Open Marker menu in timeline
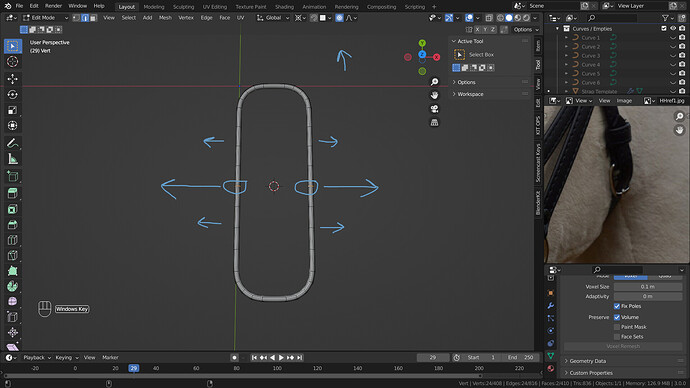Screen dimensions: 690x388 pyautogui.click(x=110, y=358)
